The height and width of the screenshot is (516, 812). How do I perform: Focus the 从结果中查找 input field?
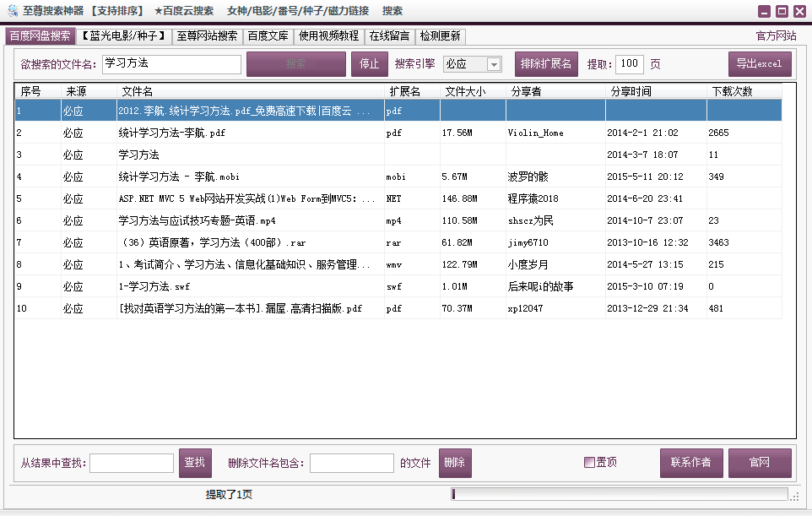click(132, 463)
